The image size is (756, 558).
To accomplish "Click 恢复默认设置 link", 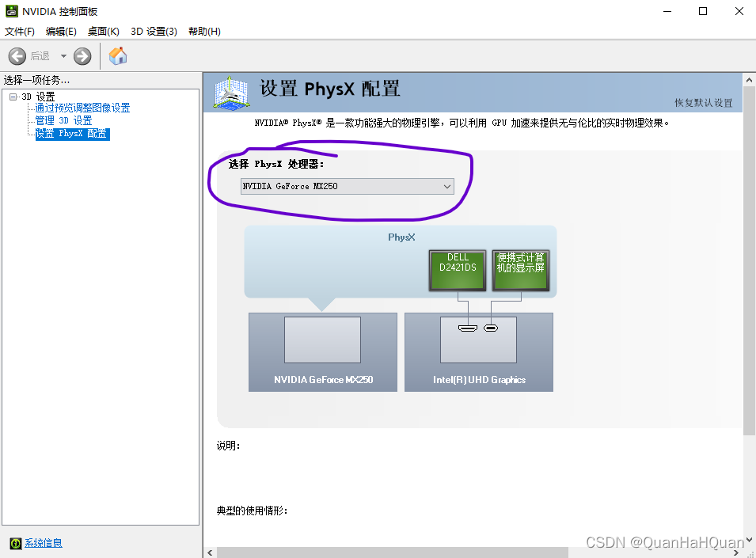I will coord(704,103).
